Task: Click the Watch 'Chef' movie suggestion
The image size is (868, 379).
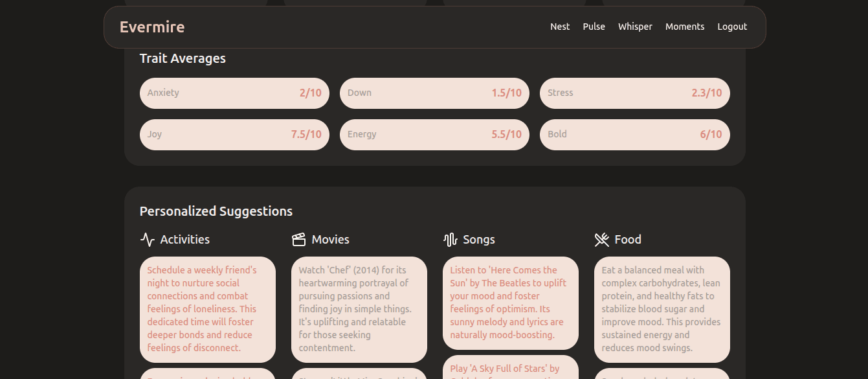Action: point(359,309)
